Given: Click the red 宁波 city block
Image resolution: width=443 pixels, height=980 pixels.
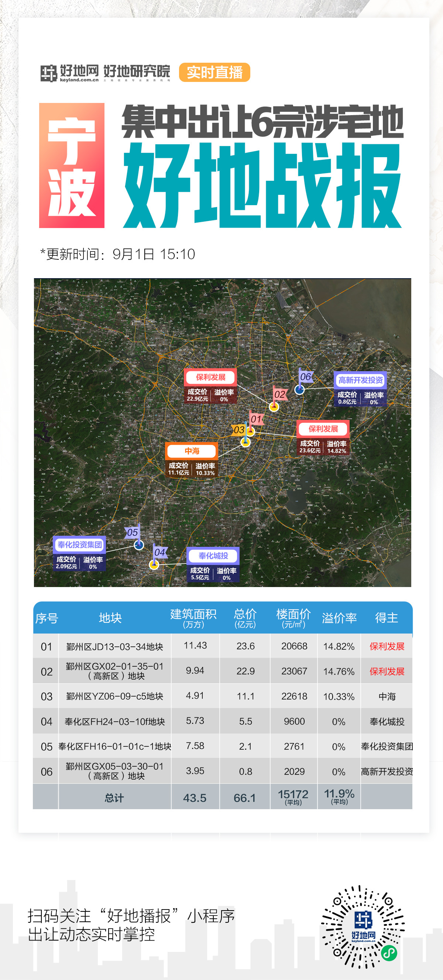Looking at the screenshot, I should 72,166.
